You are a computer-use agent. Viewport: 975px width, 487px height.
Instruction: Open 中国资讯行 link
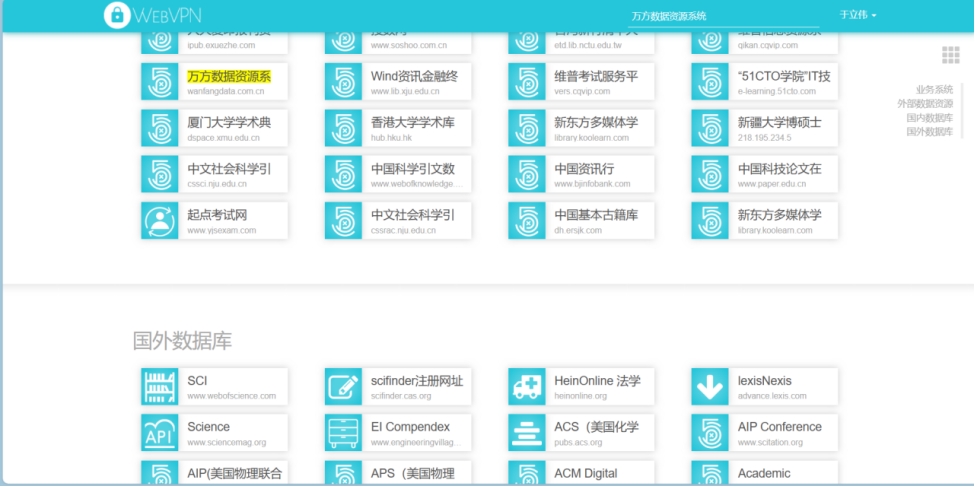coord(584,169)
